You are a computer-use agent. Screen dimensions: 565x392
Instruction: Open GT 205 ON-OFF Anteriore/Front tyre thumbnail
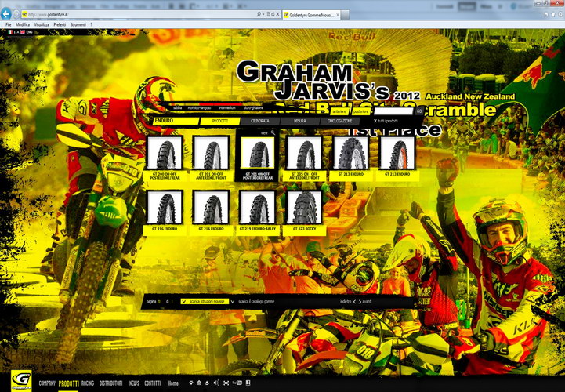point(304,153)
